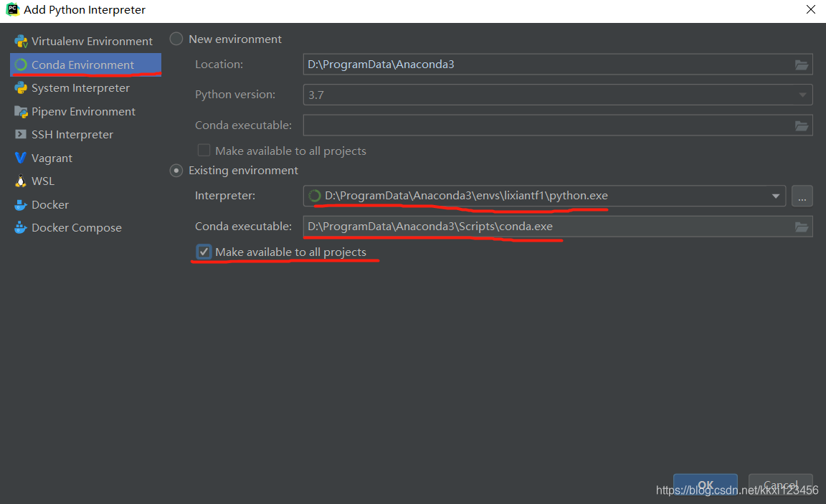This screenshot has height=504, width=826.
Task: Click the Conda Environment green ring icon
Action: [21, 65]
